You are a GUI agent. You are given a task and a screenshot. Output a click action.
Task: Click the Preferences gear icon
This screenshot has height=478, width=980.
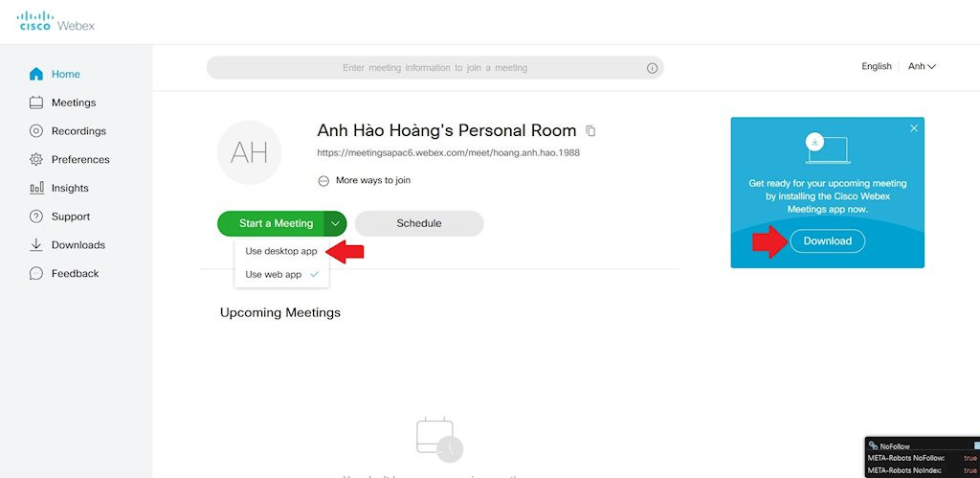pyautogui.click(x=36, y=160)
